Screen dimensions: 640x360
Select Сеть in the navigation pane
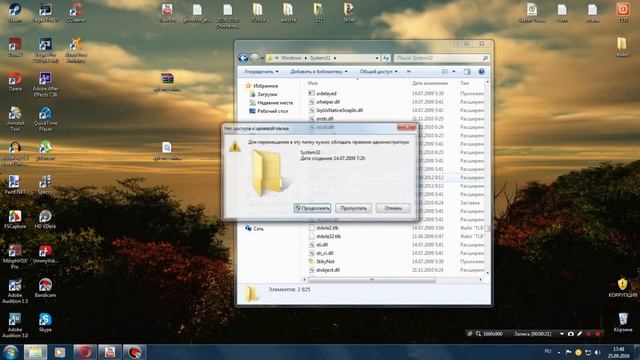(x=258, y=229)
